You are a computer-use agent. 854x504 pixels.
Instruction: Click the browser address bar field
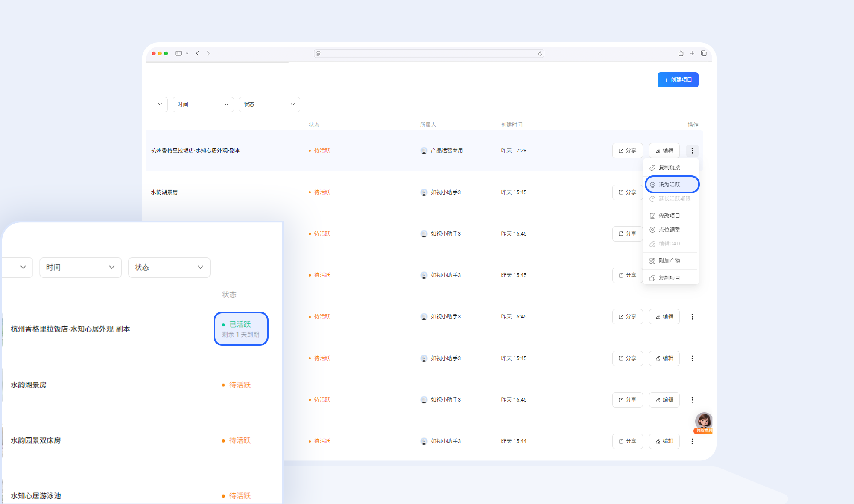point(429,54)
